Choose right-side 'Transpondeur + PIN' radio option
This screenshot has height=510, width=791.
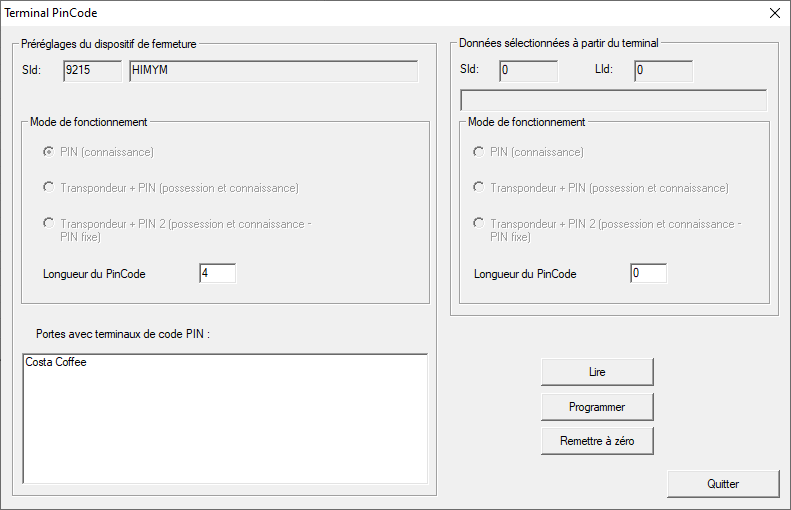478,188
